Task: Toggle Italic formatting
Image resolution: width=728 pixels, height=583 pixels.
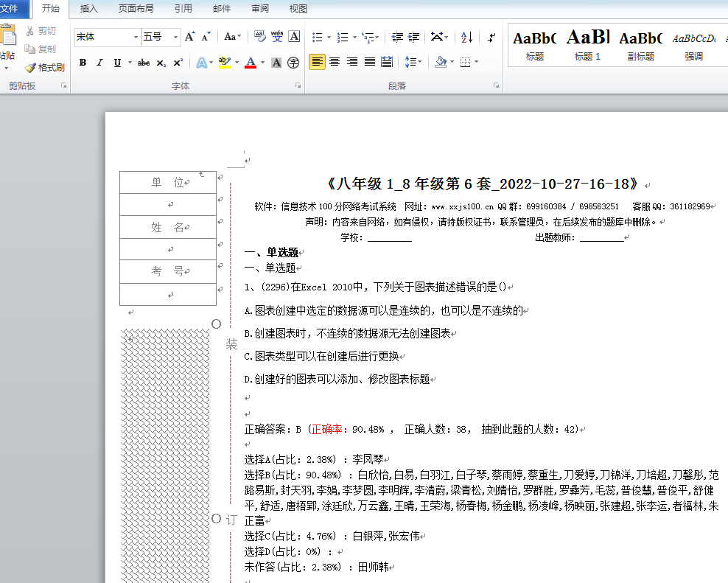Action: click(99, 62)
